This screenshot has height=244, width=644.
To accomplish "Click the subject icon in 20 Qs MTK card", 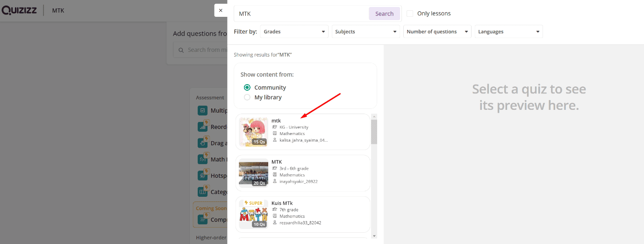I will [x=275, y=175].
